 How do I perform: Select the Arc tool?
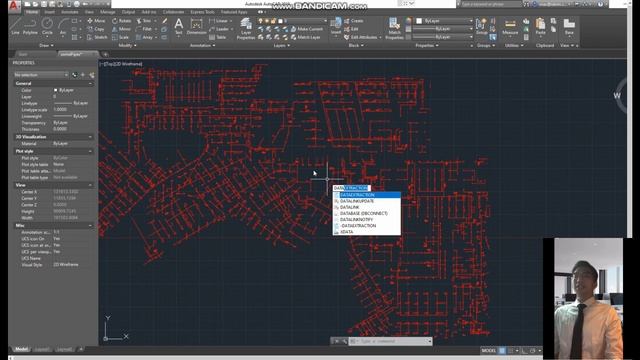tap(63, 26)
